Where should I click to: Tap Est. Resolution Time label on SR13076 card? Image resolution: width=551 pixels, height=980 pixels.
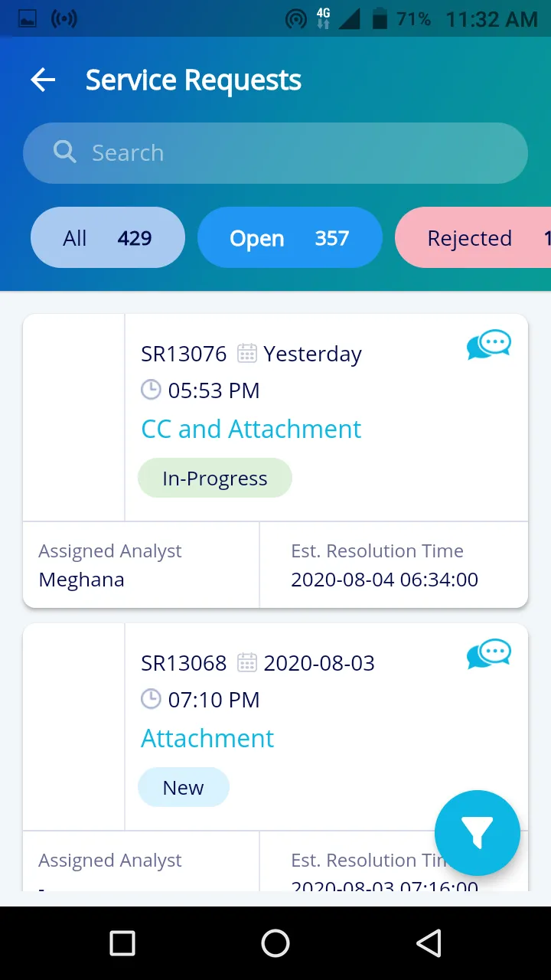coord(377,551)
